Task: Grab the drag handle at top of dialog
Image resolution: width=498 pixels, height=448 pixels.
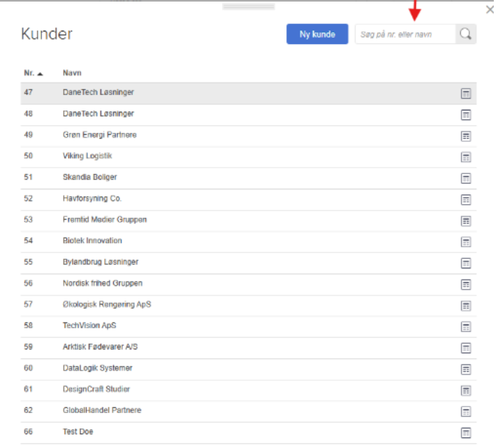Action: (249, 6)
